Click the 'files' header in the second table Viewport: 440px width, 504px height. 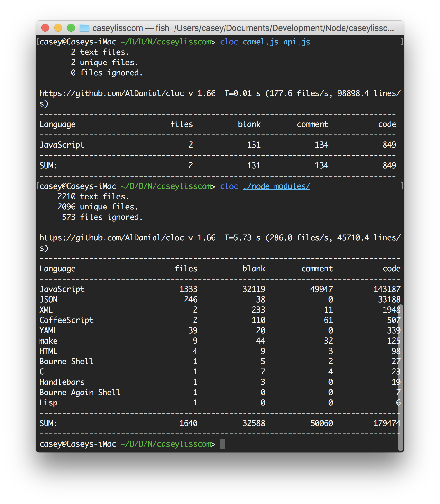(186, 269)
